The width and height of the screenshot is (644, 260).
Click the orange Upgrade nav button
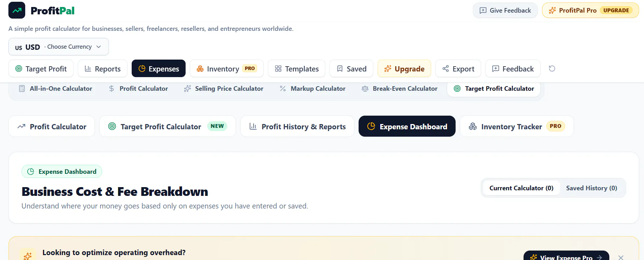click(x=404, y=68)
